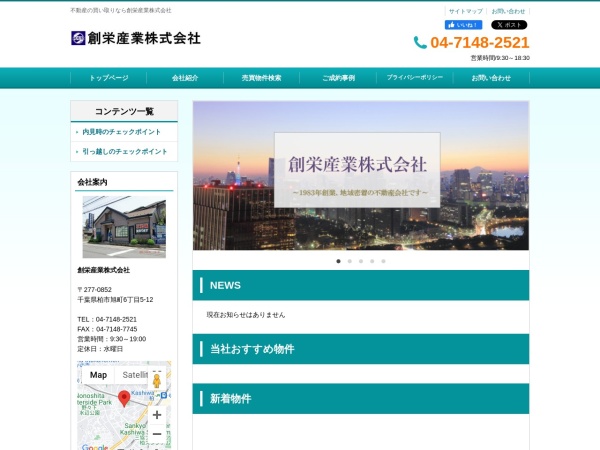This screenshot has width=600, height=450.
Task: Select the fourth slideshow dot indicator
Action: [x=372, y=261]
